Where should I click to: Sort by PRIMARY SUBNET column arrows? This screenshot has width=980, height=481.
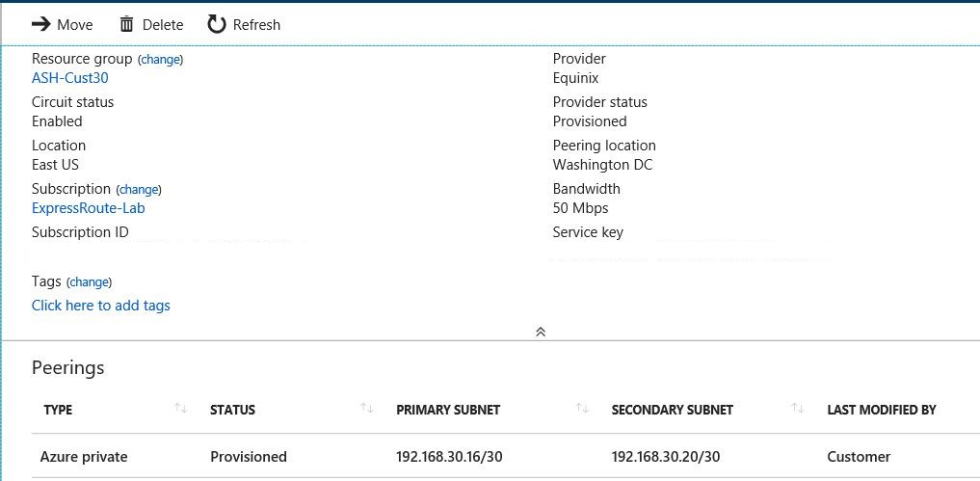tap(582, 409)
